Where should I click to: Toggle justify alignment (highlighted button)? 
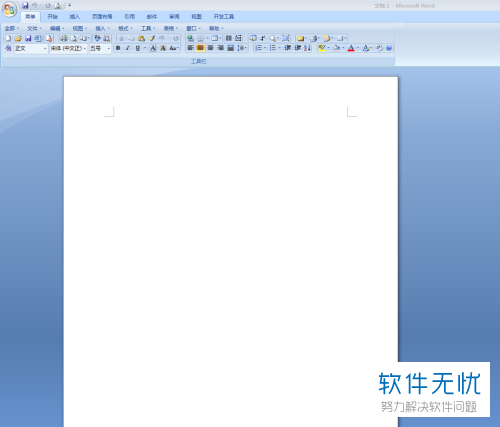pos(200,48)
